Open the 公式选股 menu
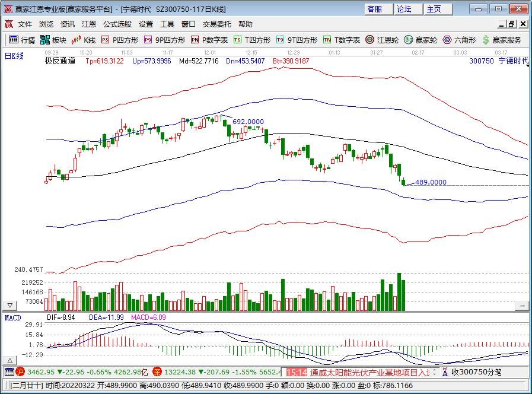Viewport: 532px width, 394px height. click(x=117, y=24)
